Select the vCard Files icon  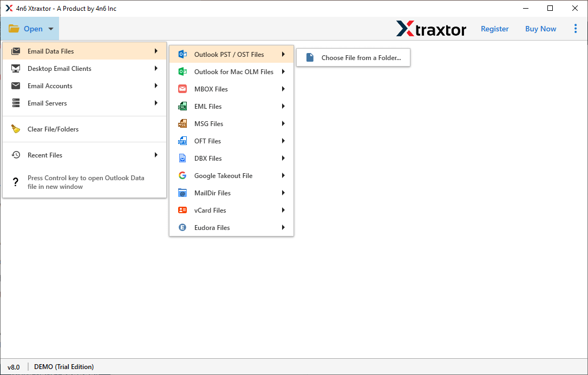183,210
